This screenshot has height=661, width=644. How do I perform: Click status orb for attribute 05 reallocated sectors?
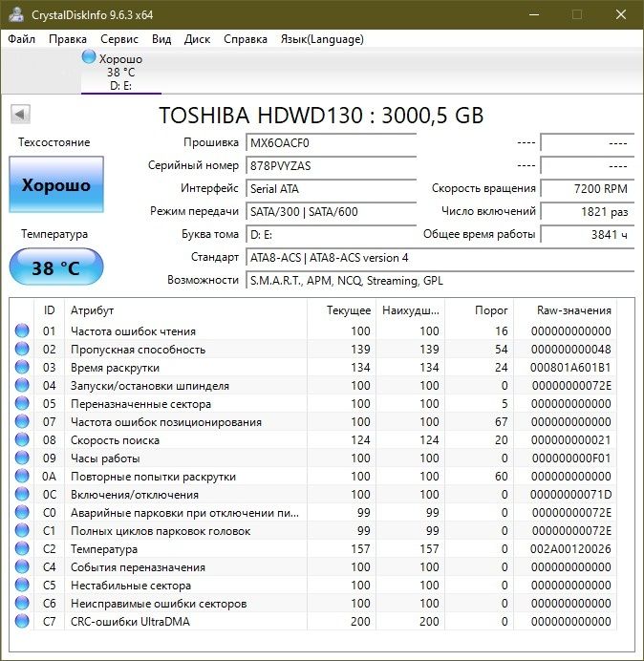coord(22,403)
